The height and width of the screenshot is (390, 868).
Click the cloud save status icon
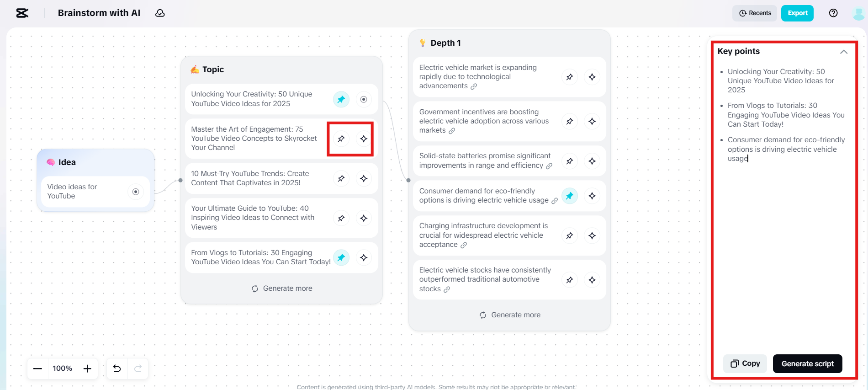pos(160,13)
